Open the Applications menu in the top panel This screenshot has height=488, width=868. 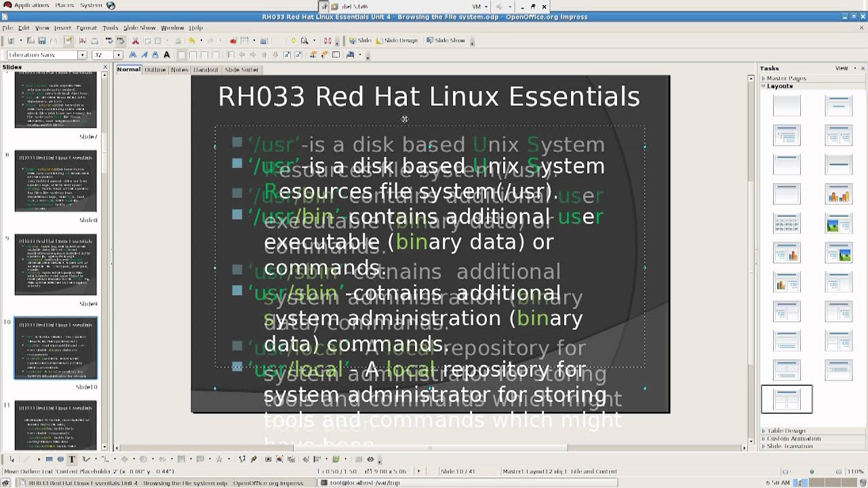tap(31, 5)
